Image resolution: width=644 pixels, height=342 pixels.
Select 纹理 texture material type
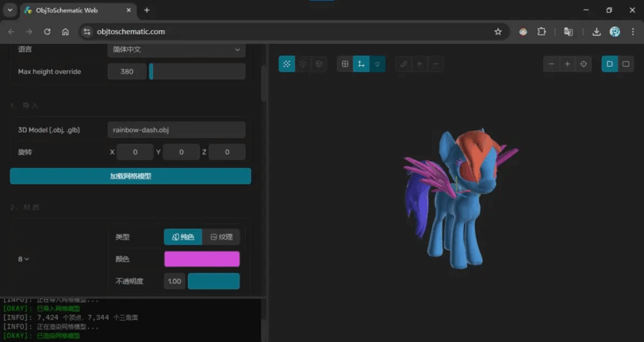point(221,237)
